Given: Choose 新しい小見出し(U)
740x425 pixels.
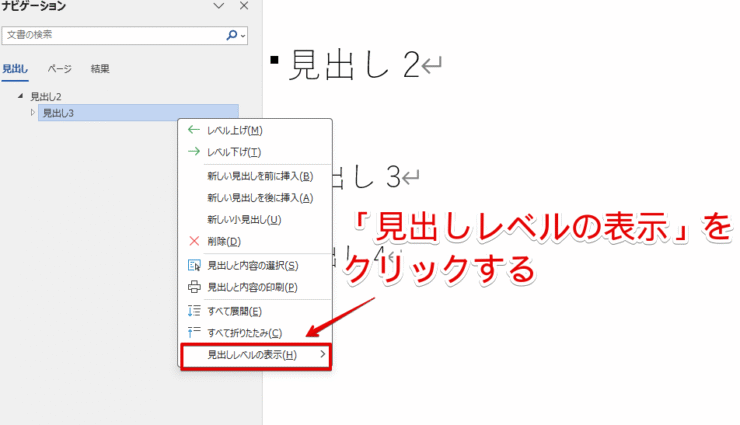Looking at the screenshot, I should (255, 219).
